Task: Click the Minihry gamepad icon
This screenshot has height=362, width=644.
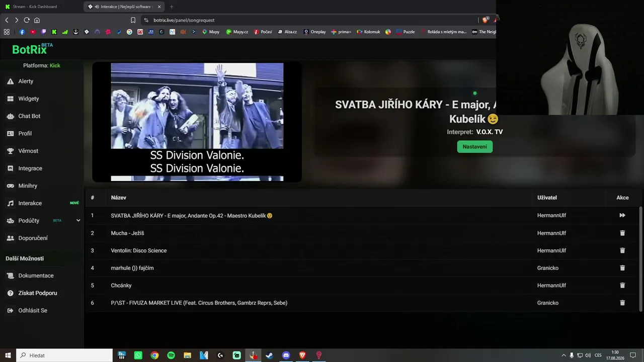Action: (x=10, y=186)
